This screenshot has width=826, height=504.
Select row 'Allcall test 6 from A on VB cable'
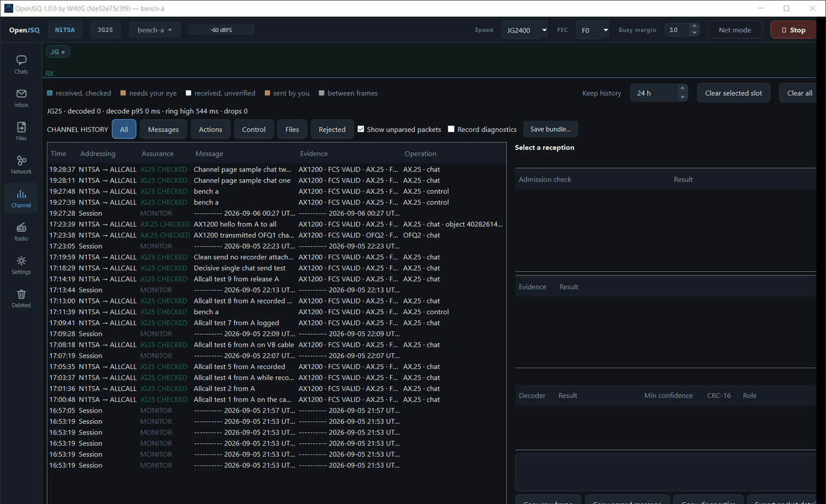[x=277, y=344]
